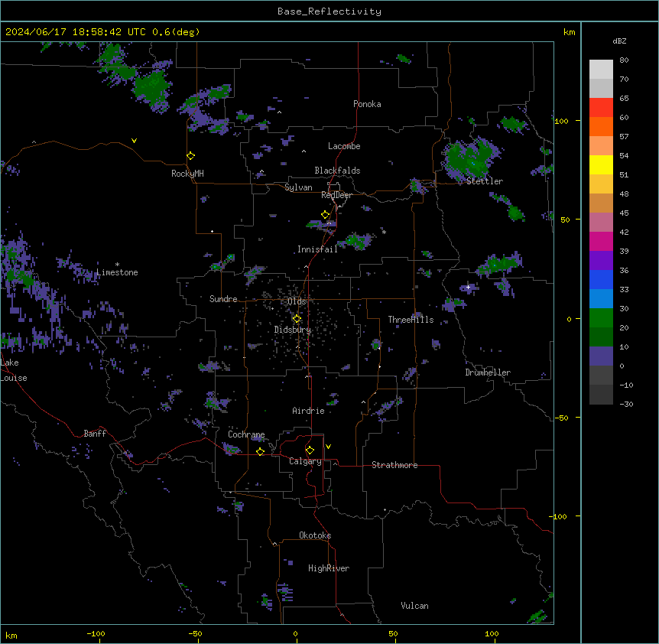Click the Banff label

(x=95, y=434)
